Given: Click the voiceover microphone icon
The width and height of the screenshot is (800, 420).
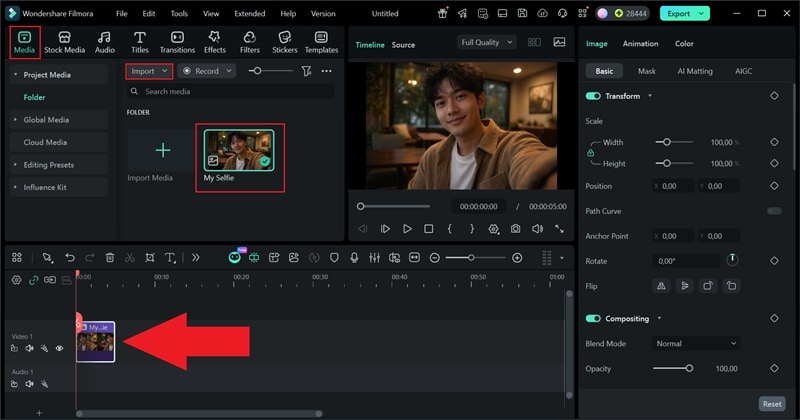Looking at the screenshot, I should tap(354, 257).
